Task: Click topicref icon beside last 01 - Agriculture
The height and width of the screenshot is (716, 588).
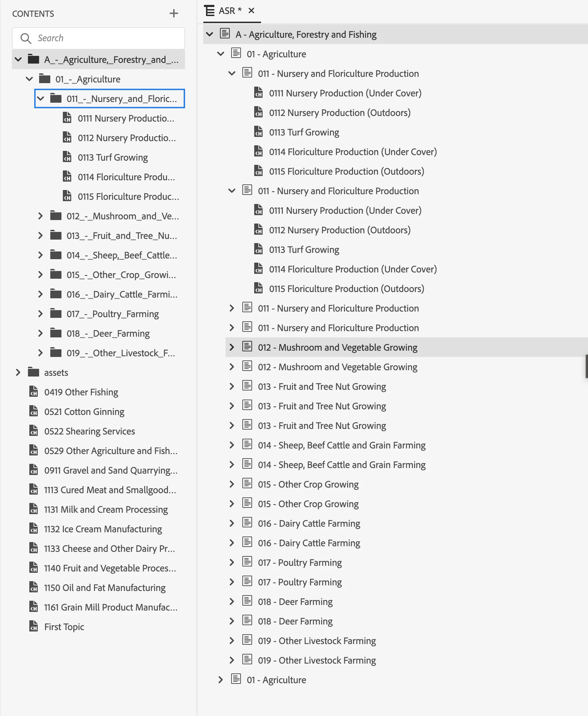Action: point(236,679)
